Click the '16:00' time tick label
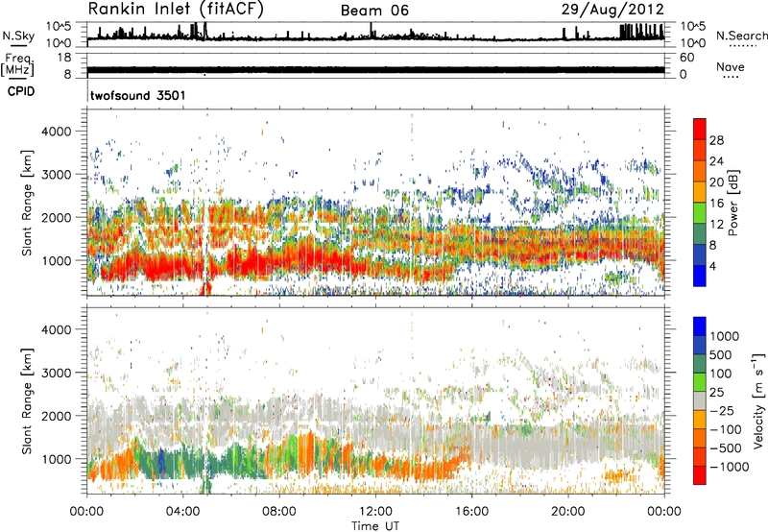This screenshot has height=532, width=768. click(x=471, y=512)
